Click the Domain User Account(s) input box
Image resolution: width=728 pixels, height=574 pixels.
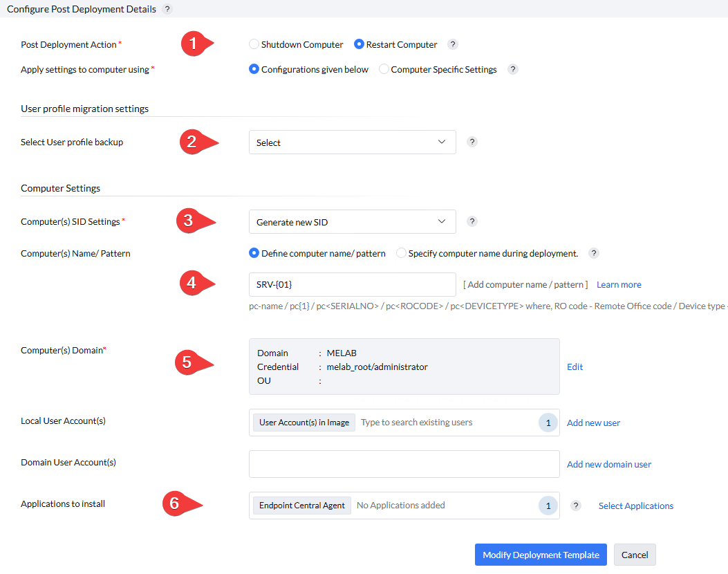404,464
